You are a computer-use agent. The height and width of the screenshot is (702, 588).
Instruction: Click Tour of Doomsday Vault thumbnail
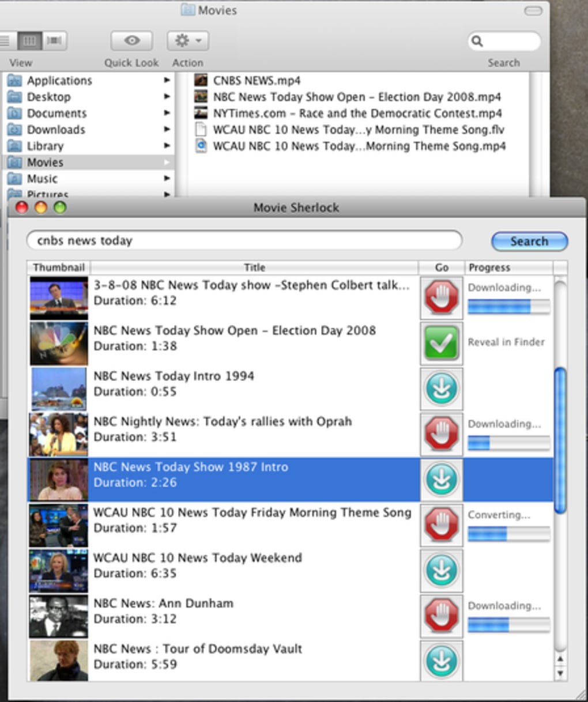pos(59,661)
